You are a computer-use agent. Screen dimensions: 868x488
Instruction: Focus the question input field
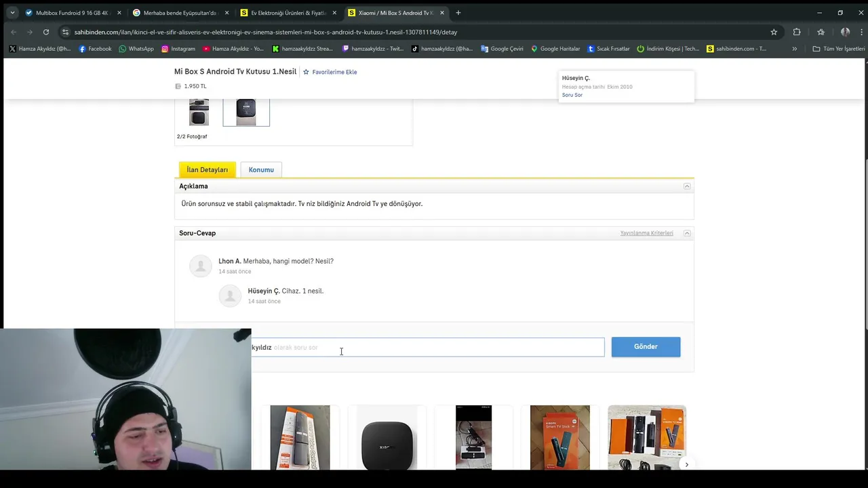(428, 347)
